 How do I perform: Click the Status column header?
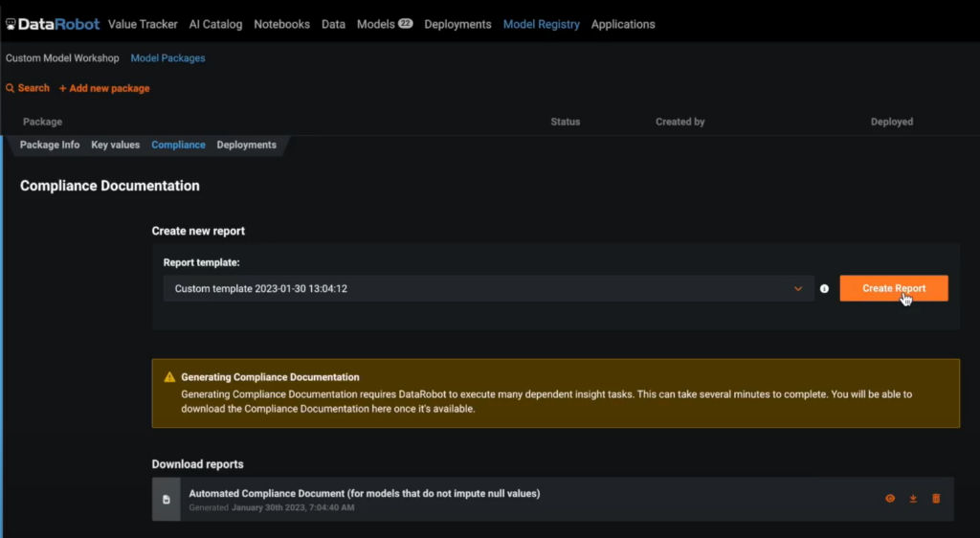565,122
